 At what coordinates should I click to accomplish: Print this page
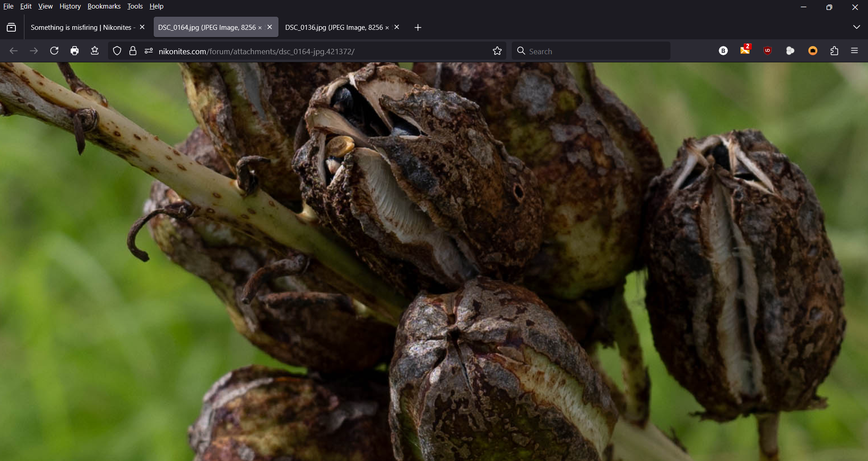[75, 51]
